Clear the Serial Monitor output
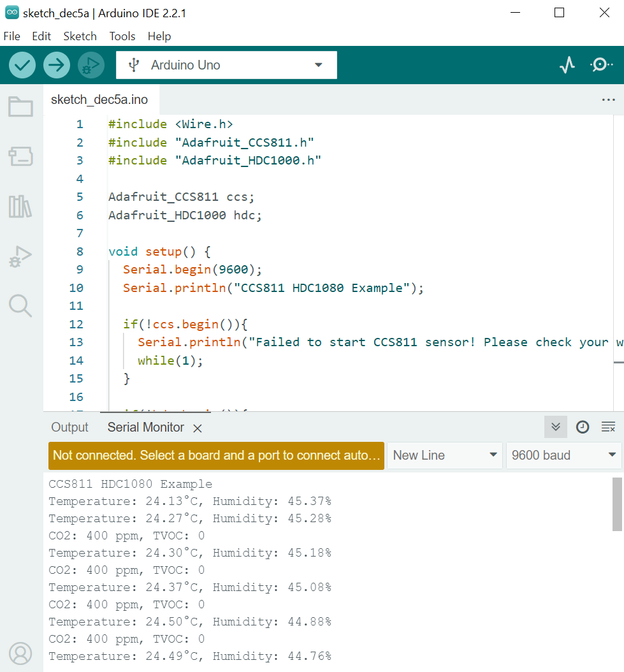This screenshot has width=624, height=672. pos(608,427)
